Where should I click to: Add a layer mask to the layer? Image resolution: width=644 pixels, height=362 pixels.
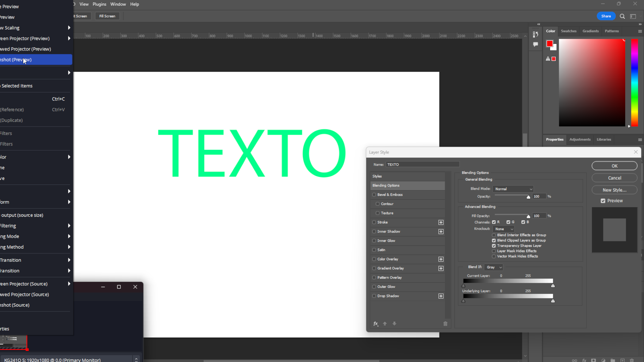pos(593,360)
